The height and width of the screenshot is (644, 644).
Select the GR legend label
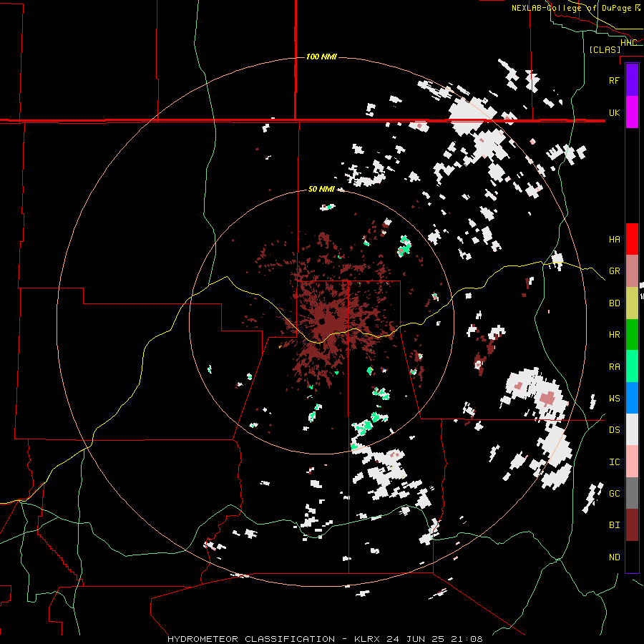614,271
